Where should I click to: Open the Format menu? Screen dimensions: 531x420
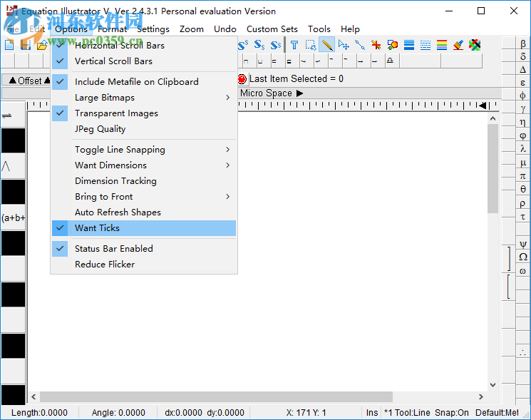pos(113,29)
